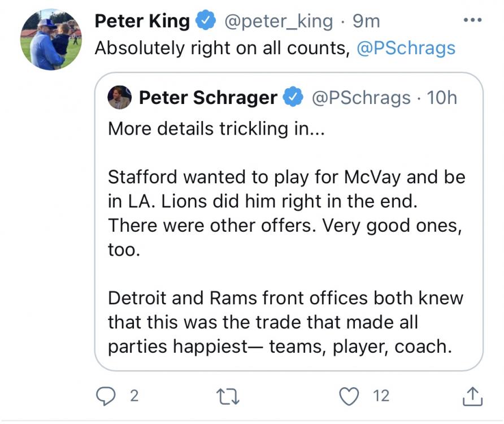This screenshot has width=504, height=424.
Task: Open the Peter Schrager name in quoted tweet
Action: (x=207, y=98)
